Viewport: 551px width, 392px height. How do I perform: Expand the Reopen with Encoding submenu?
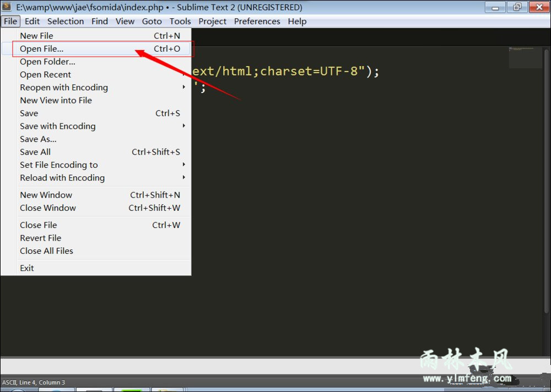tap(96, 88)
